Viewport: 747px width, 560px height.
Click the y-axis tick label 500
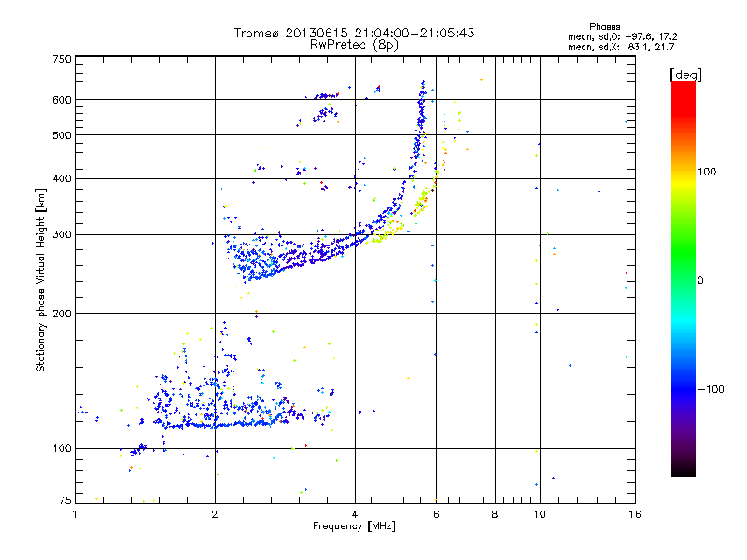pos(62,135)
